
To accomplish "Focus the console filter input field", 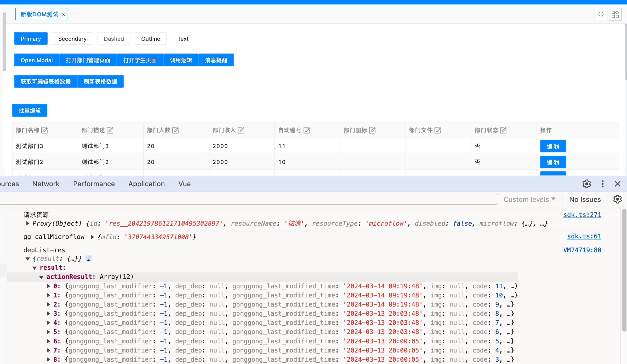I will tap(248, 199).
